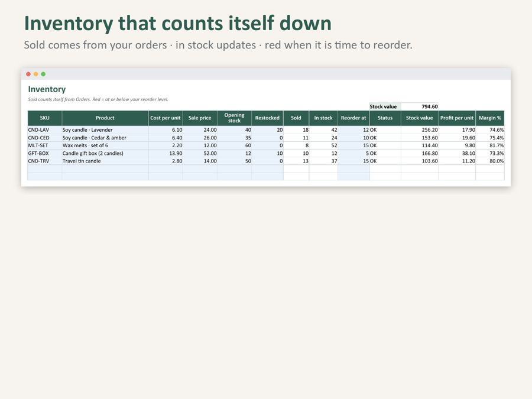Select the Sold column header
Viewport: 532px width, 399px height.
(296, 118)
